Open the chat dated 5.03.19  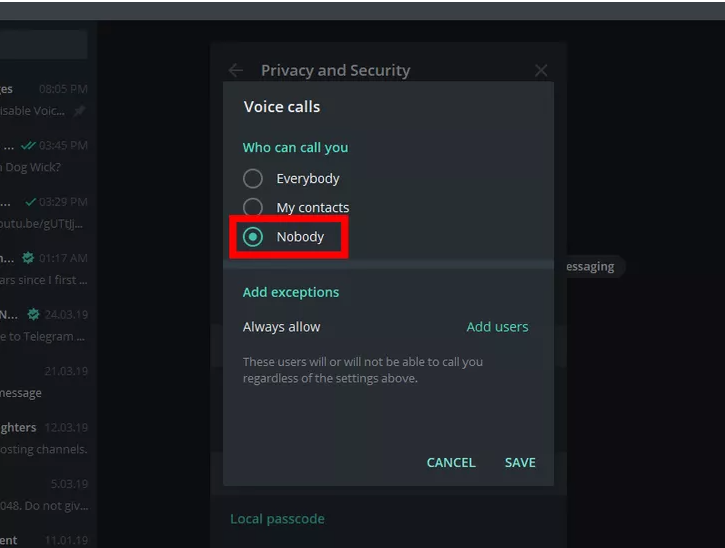[45, 494]
